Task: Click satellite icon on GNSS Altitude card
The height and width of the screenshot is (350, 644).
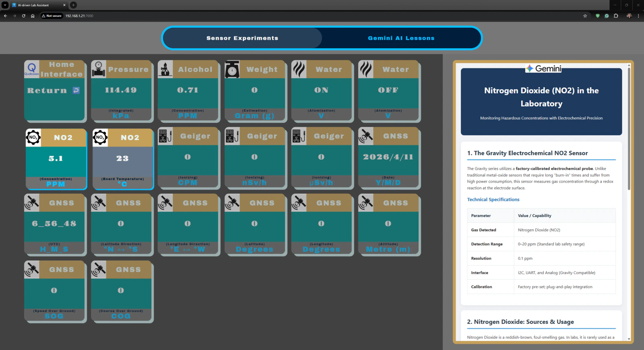Action: (366, 203)
